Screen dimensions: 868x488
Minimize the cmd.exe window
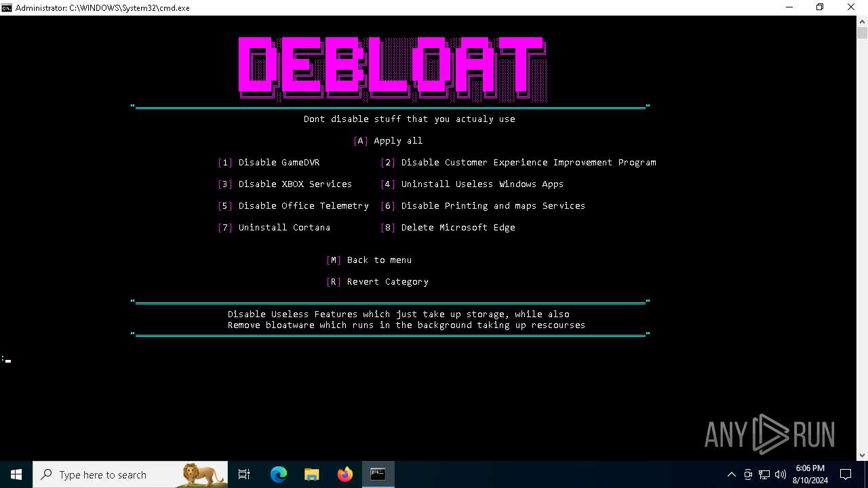click(x=789, y=7)
